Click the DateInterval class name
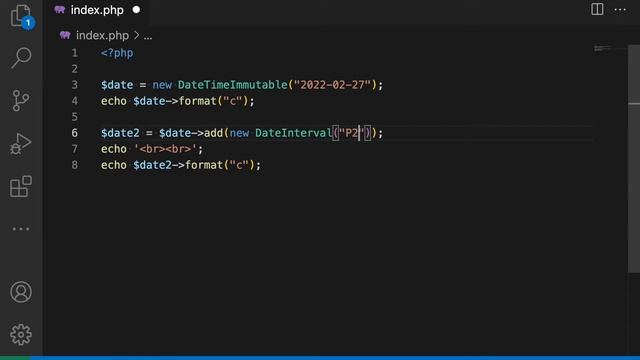640x360 pixels. 293,133
